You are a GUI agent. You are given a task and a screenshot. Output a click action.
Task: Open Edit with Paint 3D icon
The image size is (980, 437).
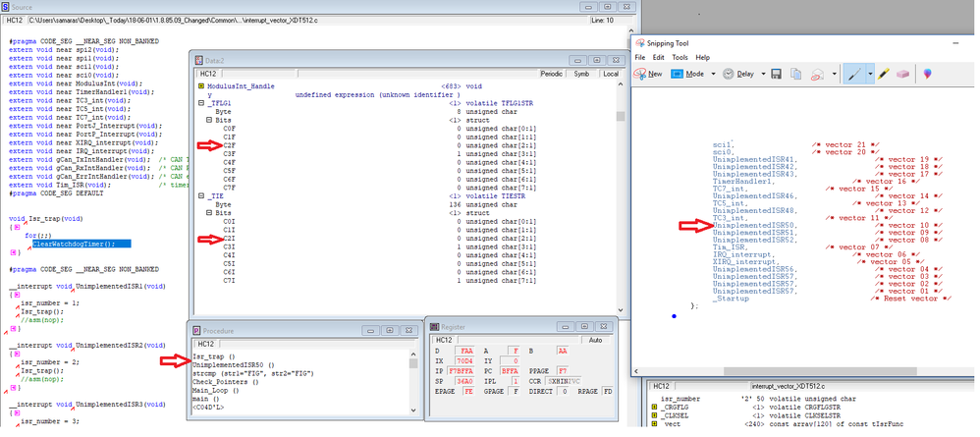927,74
